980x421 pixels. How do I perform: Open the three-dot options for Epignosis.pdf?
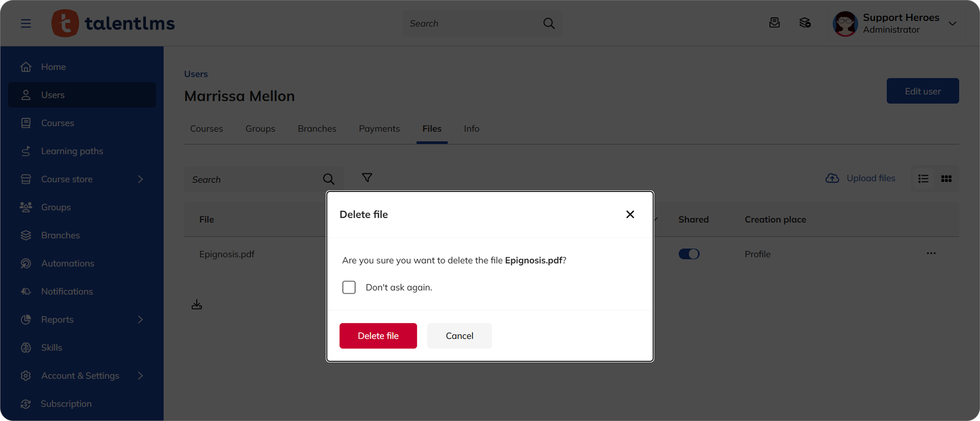(931, 254)
